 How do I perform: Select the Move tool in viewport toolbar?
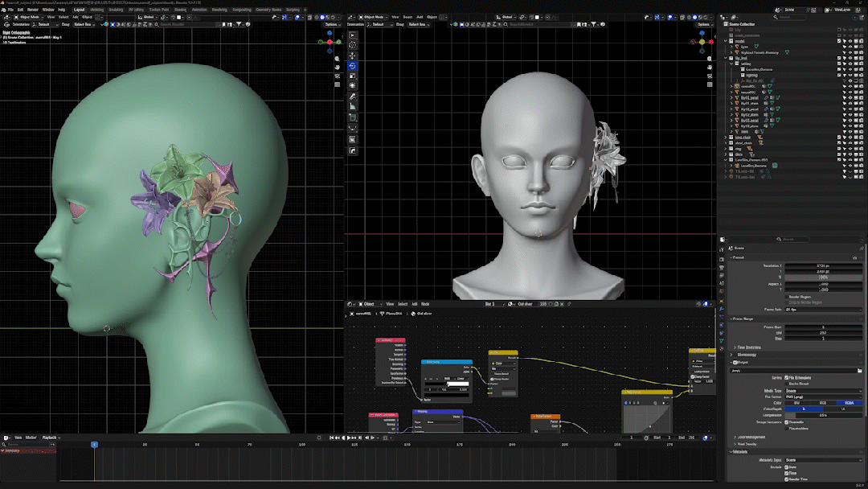point(353,55)
